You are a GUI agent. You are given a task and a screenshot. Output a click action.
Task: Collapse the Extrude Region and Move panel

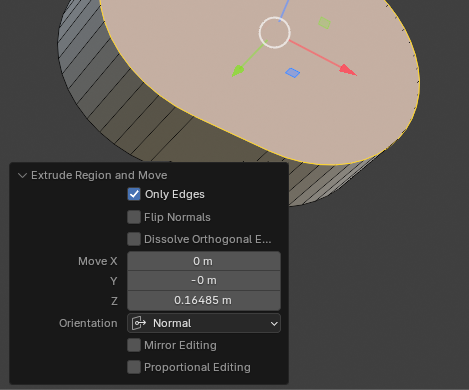pyautogui.click(x=22, y=175)
